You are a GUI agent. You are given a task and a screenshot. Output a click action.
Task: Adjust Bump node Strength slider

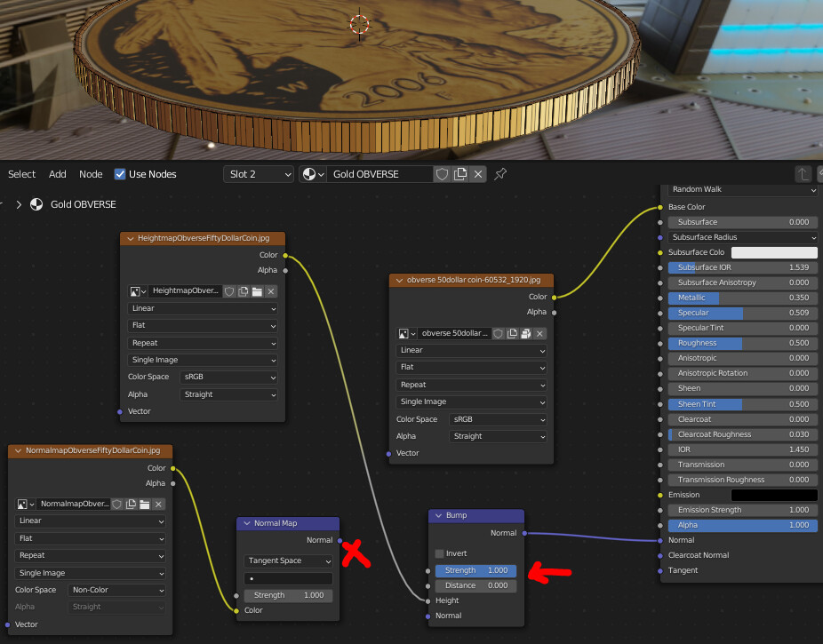(475, 570)
